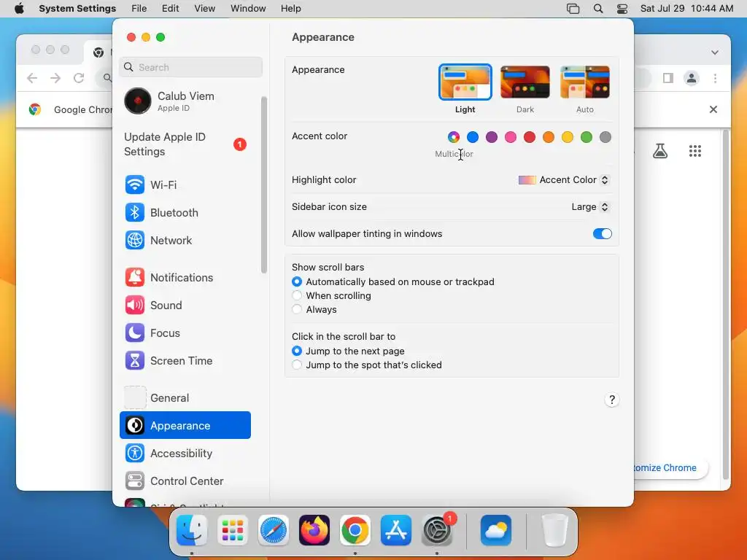
Task: Open the Window menu
Action: (x=248, y=9)
